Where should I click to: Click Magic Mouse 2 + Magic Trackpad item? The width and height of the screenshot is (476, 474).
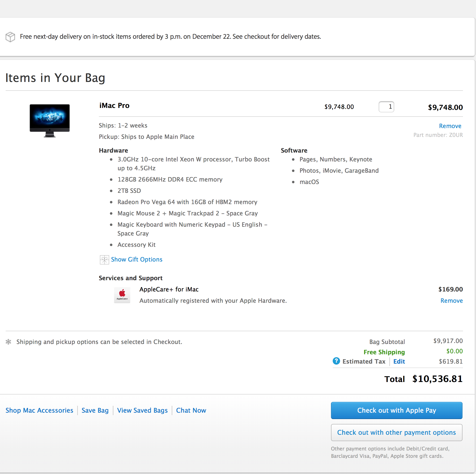(187, 213)
